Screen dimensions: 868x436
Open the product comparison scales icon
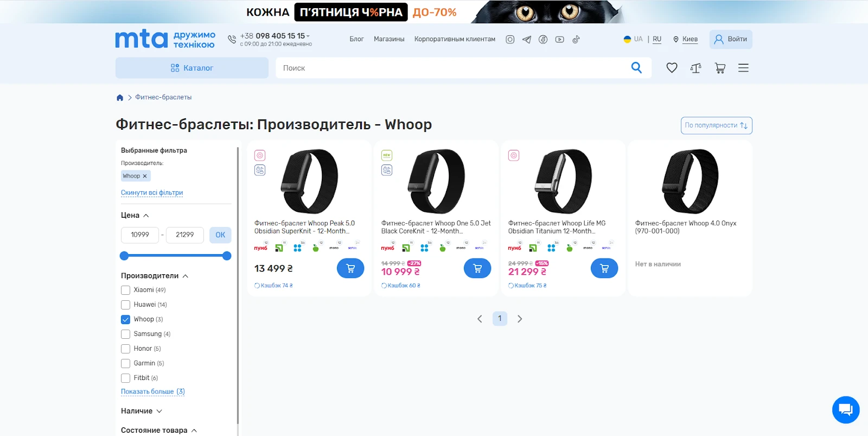click(x=695, y=68)
